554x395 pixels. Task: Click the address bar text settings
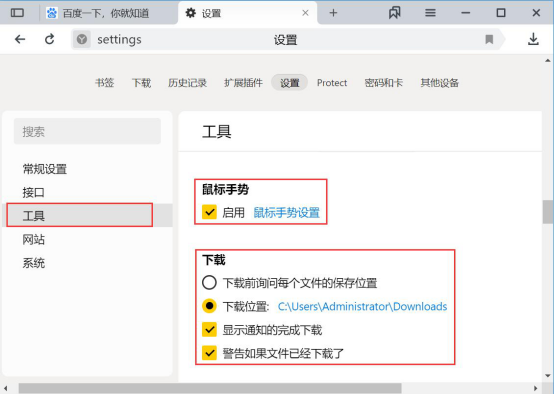click(119, 40)
